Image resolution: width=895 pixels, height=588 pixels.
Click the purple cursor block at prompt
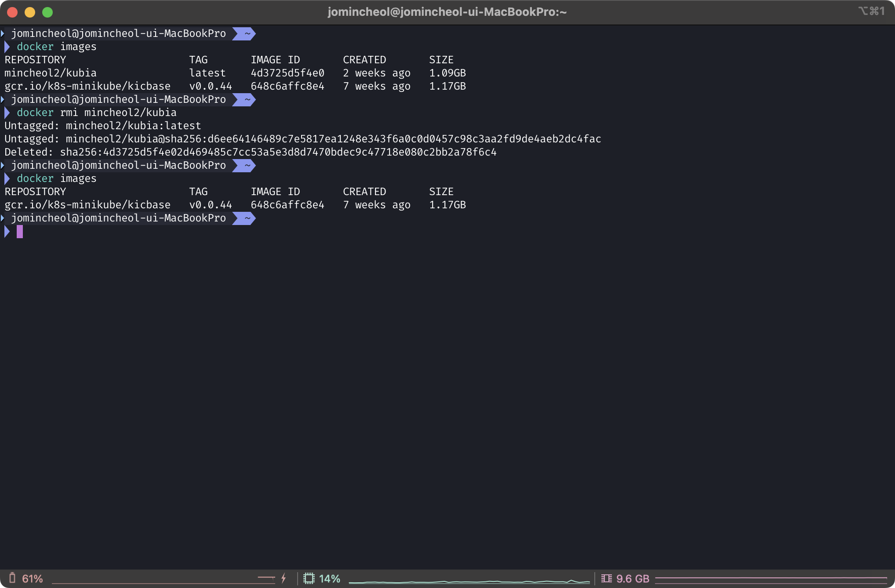[20, 232]
